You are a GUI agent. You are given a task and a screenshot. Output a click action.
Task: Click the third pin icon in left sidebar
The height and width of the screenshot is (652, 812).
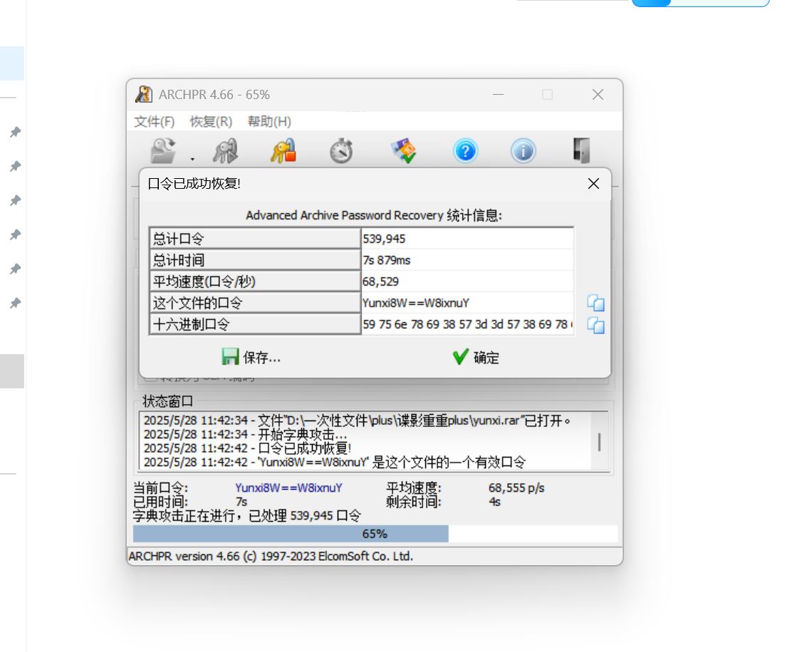click(16, 200)
